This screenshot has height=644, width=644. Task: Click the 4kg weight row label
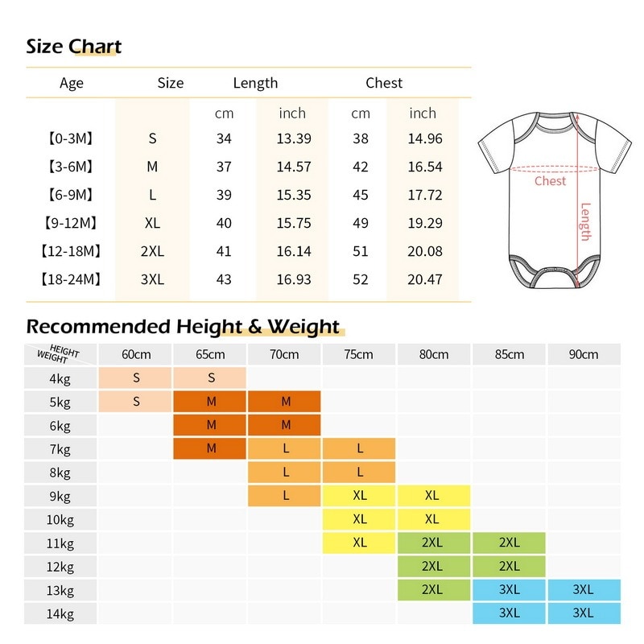(x=60, y=378)
